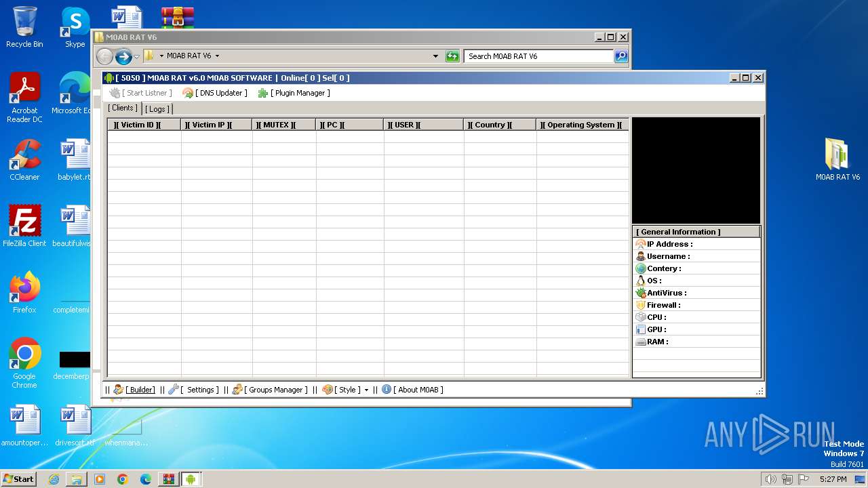Expand the address bar history dropdown
Viewport: 868px width, 488px height.
[x=435, y=56]
